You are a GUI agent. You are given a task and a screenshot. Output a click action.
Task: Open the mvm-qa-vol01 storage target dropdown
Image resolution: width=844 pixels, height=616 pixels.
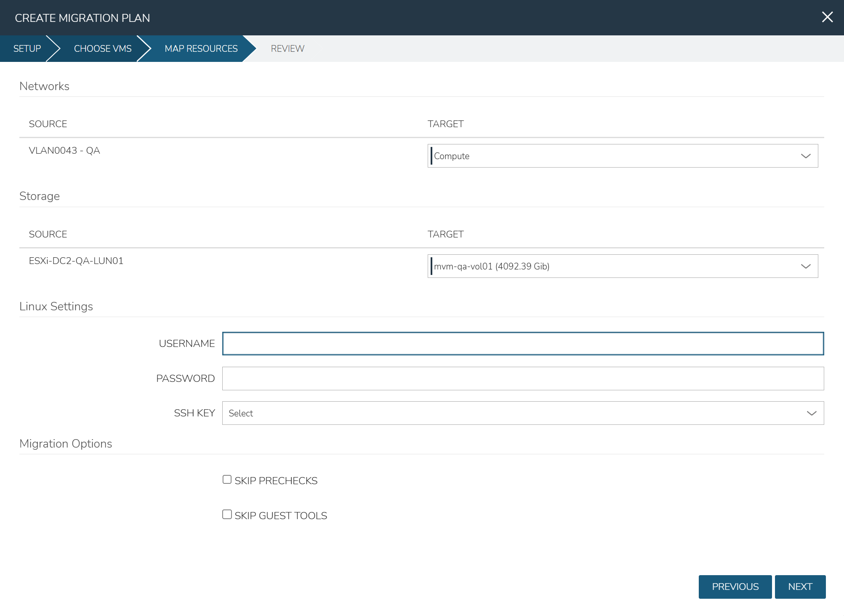(623, 266)
